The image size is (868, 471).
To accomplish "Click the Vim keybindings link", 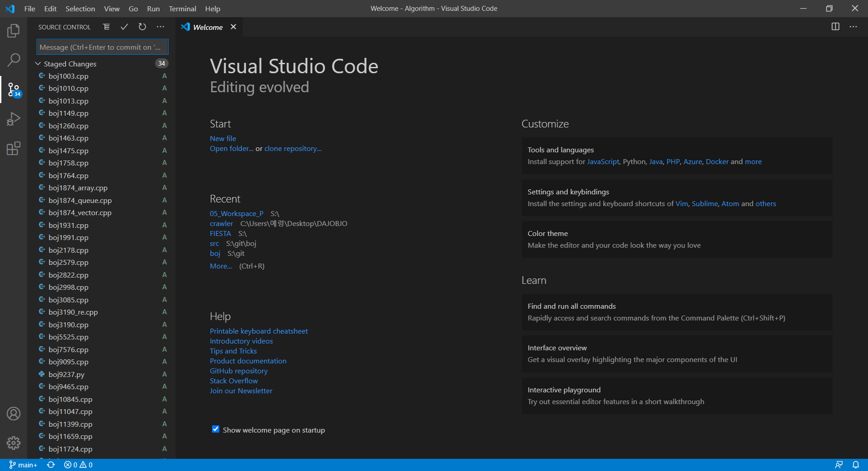I will point(682,203).
